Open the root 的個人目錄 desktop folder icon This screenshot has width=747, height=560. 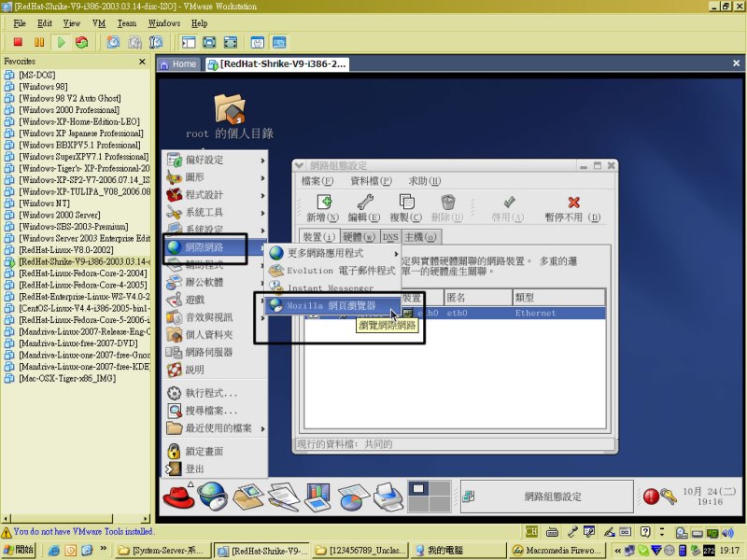click(230, 108)
